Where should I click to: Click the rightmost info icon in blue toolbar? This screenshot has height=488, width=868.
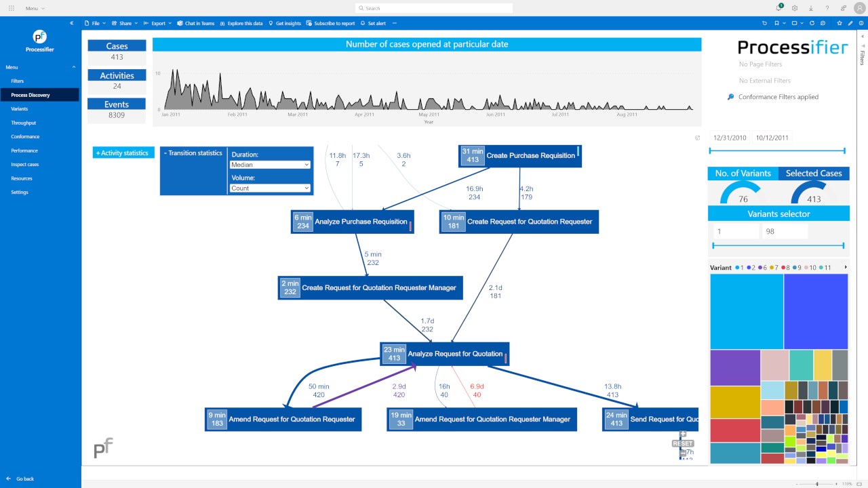pos(861,23)
